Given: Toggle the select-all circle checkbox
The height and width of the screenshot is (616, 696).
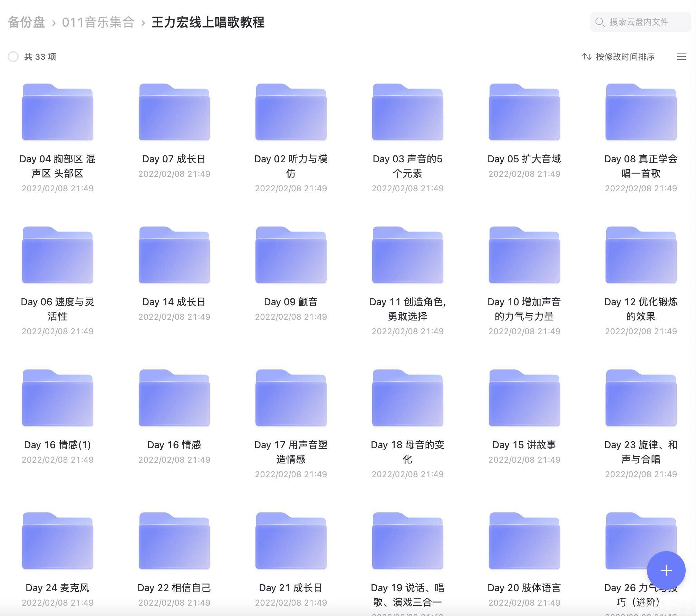Looking at the screenshot, I should pyautogui.click(x=13, y=57).
